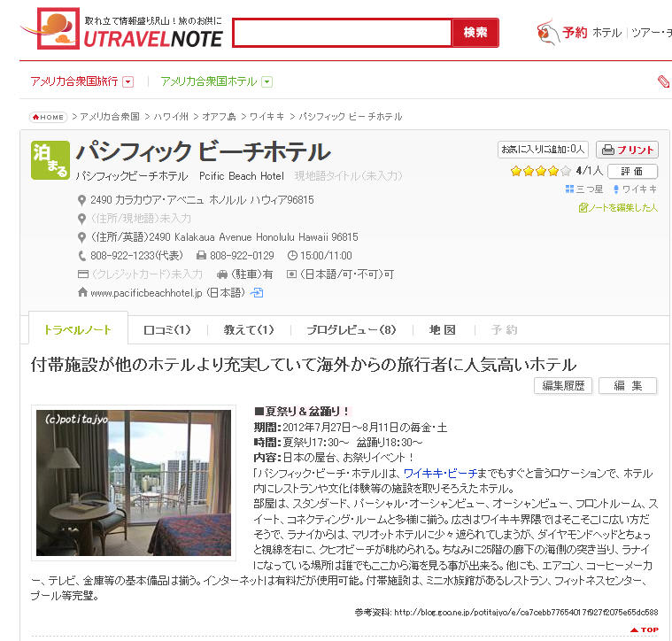This screenshot has width=672, height=641.
Task: Click the 編集履歴 button
Action: click(563, 386)
